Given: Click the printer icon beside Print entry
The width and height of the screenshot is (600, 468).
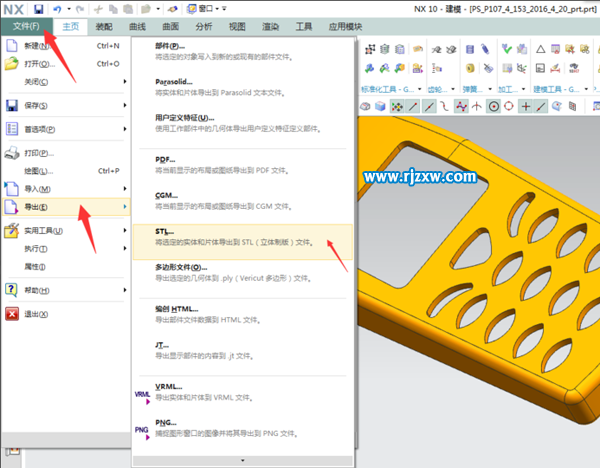Looking at the screenshot, I should coord(12,153).
